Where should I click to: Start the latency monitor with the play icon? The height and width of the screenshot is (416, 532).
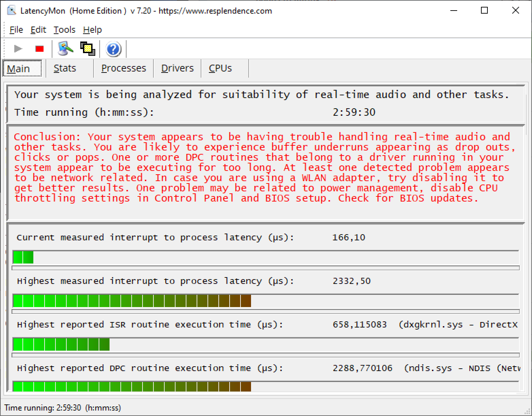tap(18, 49)
